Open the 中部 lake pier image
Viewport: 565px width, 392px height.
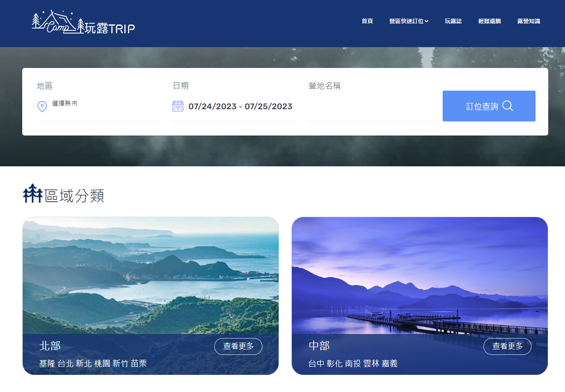420,276
